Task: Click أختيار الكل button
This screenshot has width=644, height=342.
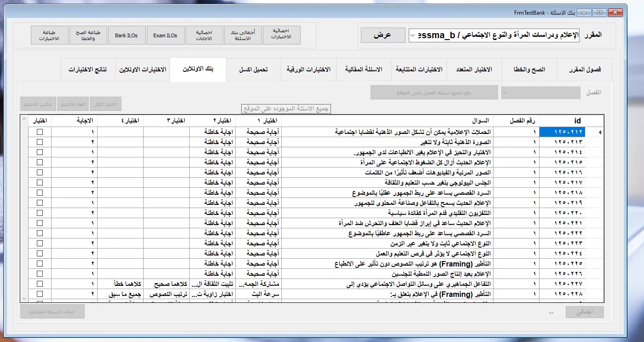Action: (x=106, y=104)
